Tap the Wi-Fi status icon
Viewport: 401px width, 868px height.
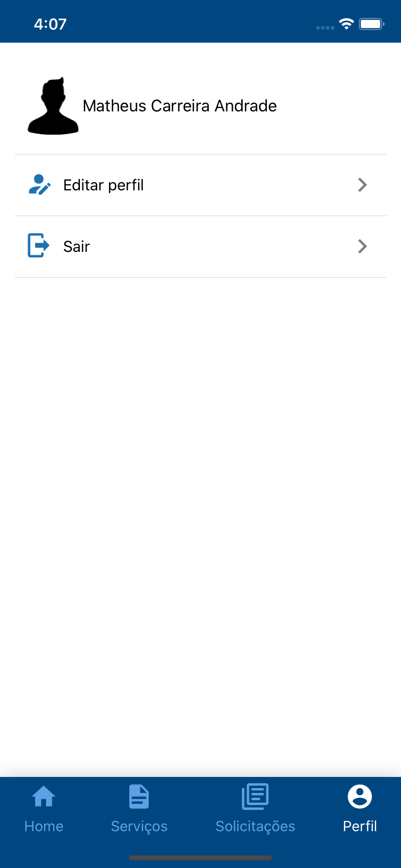[x=346, y=24]
